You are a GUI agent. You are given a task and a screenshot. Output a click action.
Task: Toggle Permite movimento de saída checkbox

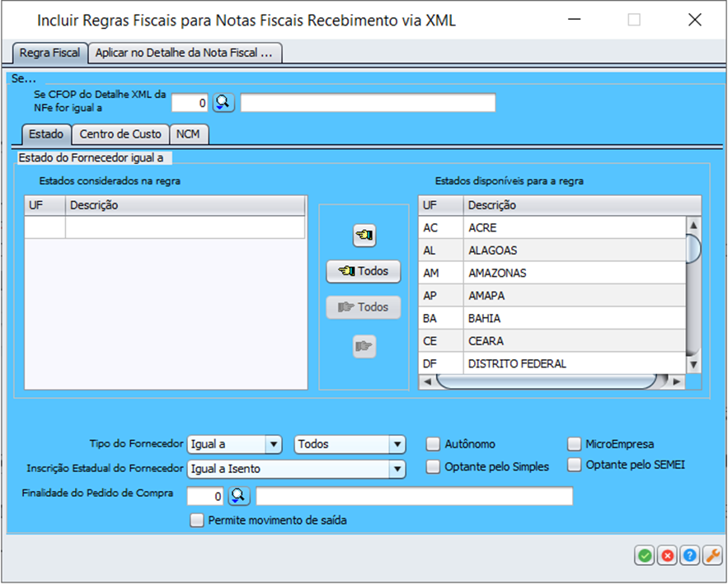(196, 520)
